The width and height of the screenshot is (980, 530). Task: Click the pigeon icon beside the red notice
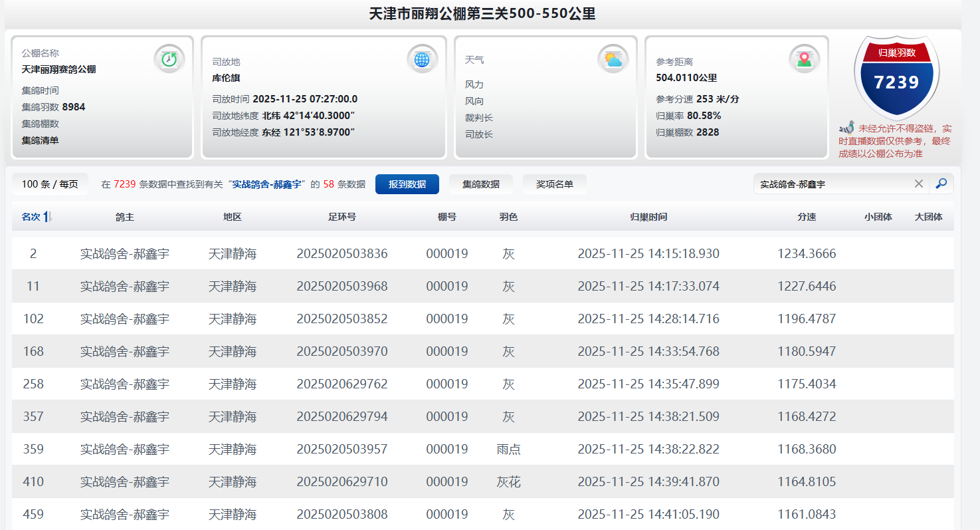point(846,128)
